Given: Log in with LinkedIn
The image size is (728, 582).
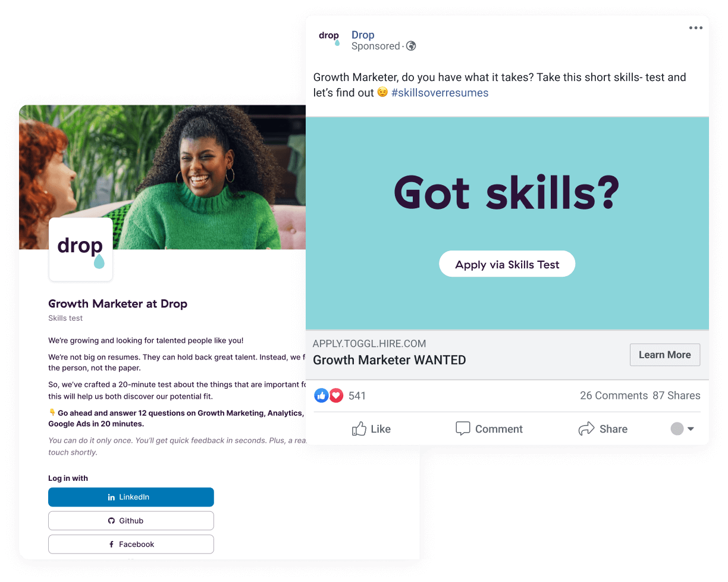Looking at the screenshot, I should pyautogui.click(x=131, y=497).
